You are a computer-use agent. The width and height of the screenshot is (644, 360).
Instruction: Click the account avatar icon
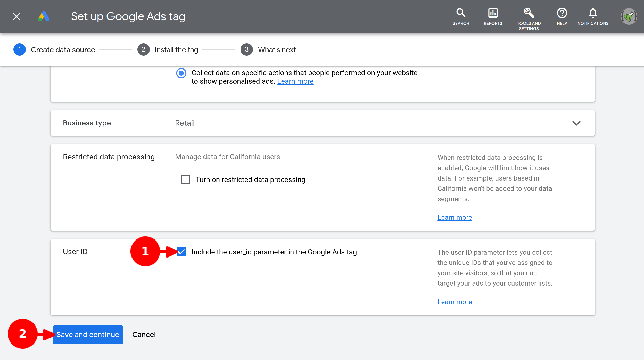click(629, 17)
